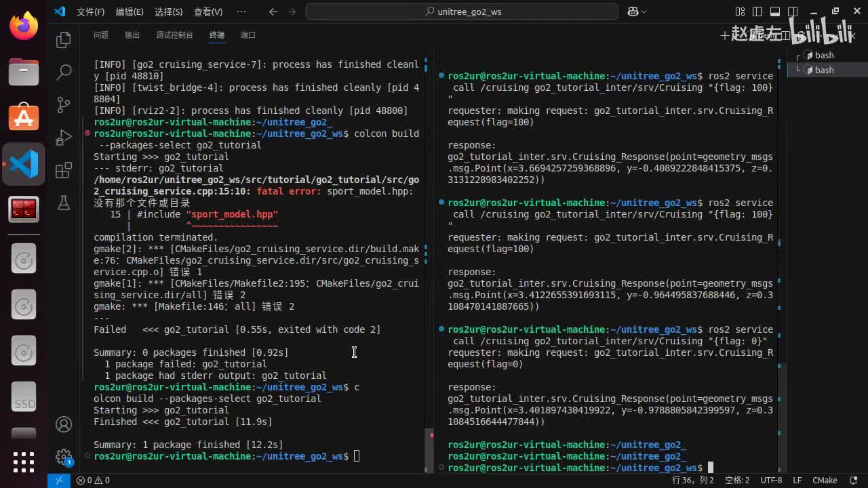Switch to the 问题 panel tab
Viewport: 868px width, 488px height.
[101, 35]
